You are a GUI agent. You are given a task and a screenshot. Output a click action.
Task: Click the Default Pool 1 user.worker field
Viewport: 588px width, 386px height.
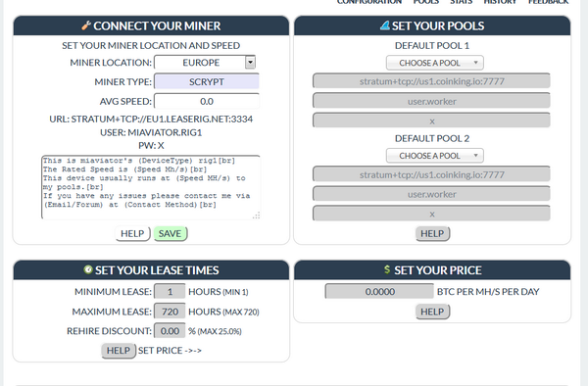click(x=431, y=101)
